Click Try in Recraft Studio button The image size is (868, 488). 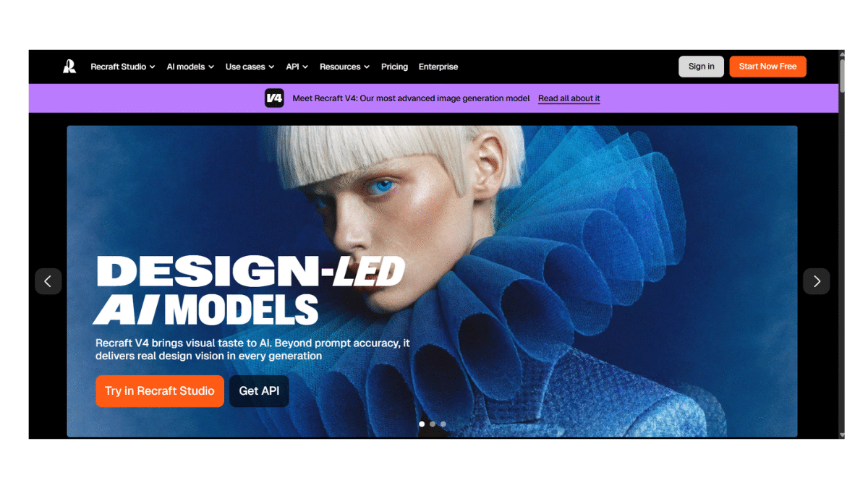tap(160, 391)
